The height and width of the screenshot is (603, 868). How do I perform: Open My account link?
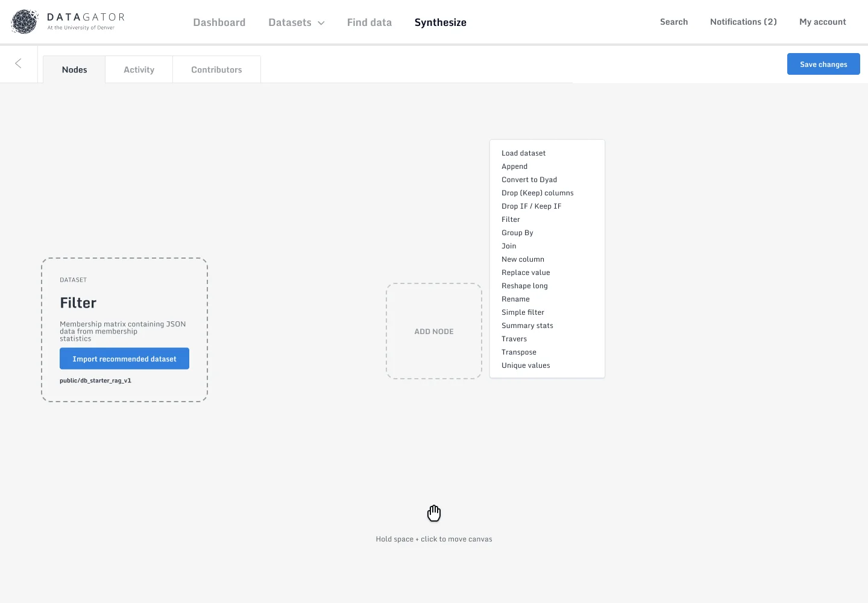822,22
